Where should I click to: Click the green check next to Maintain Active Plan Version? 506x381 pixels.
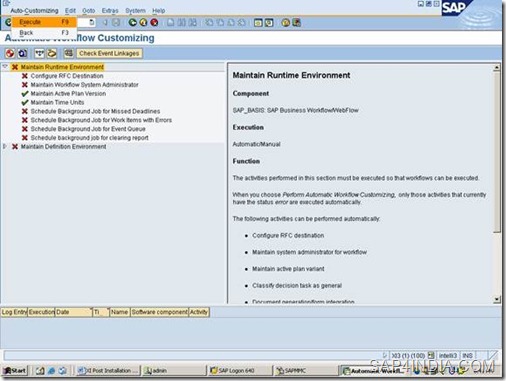[25, 94]
